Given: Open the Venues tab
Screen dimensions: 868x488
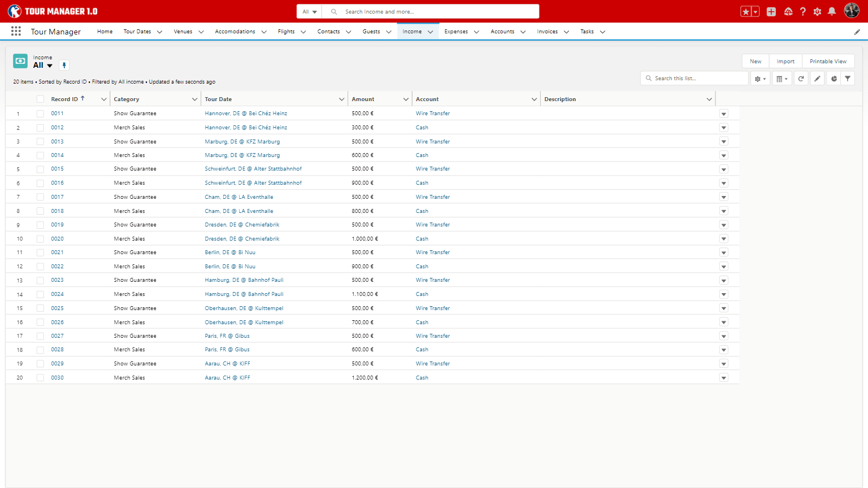Looking at the screenshot, I should [183, 32].
